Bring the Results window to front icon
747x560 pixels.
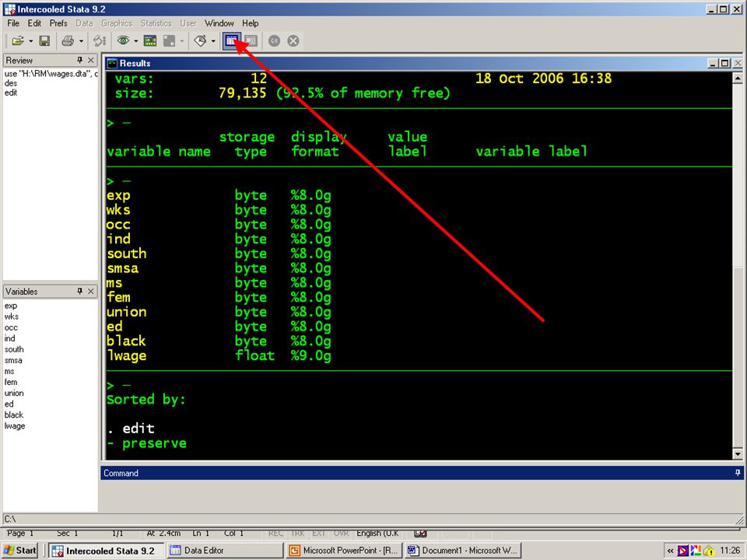[x=150, y=41]
